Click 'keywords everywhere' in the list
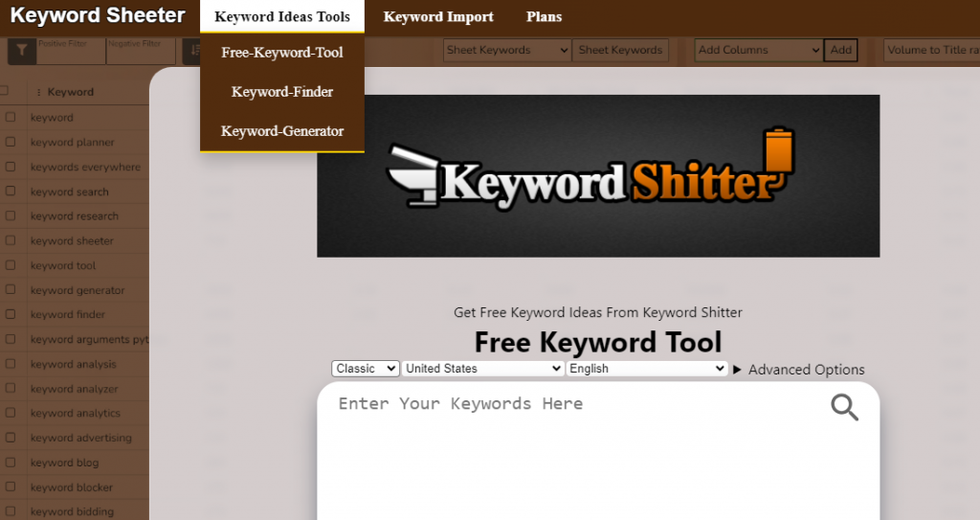 tap(85, 167)
